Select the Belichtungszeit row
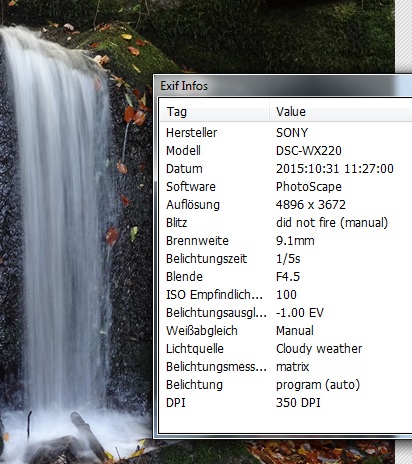This screenshot has height=464, width=412. [x=286, y=259]
